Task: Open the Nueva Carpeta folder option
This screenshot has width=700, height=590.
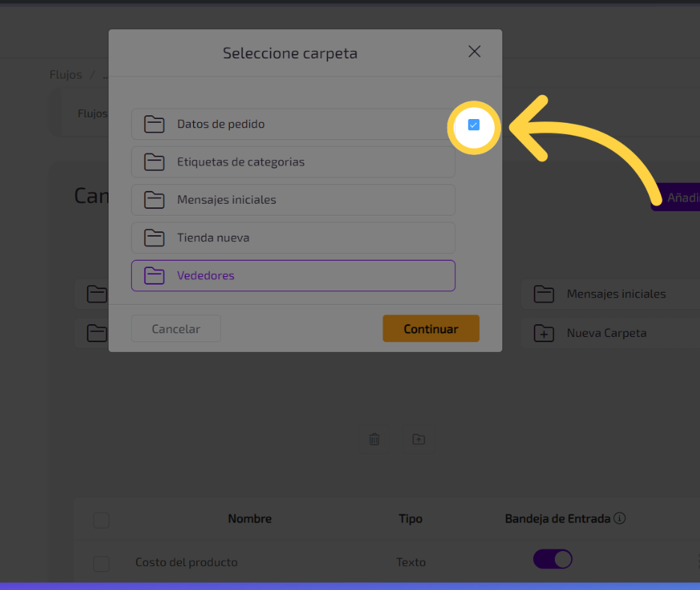Action: click(x=605, y=333)
